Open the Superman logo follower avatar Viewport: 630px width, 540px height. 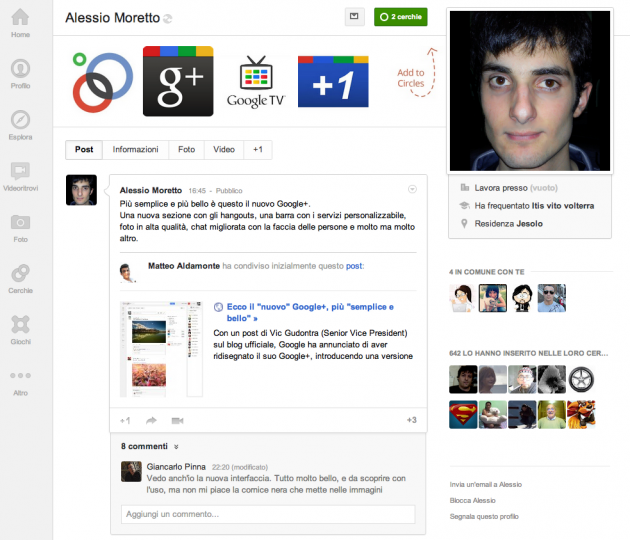coord(463,415)
